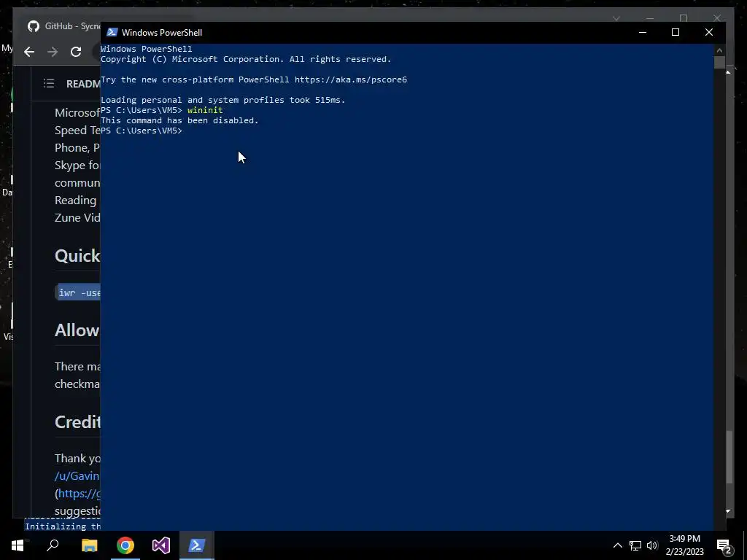The height and width of the screenshot is (560, 747).
Task: Open volume speaker tray icon
Action: tap(652, 545)
